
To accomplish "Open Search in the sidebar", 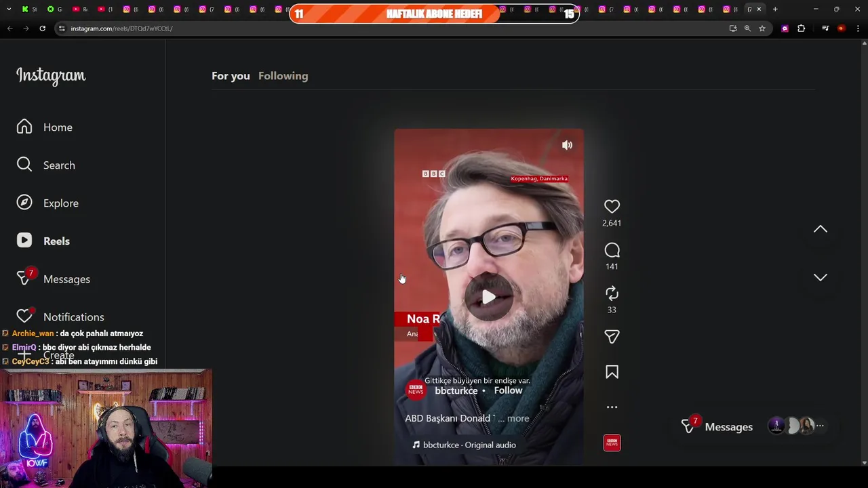I will [46, 165].
